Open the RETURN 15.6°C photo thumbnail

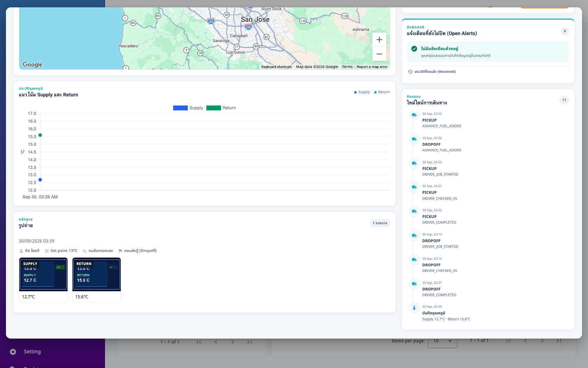97,274
